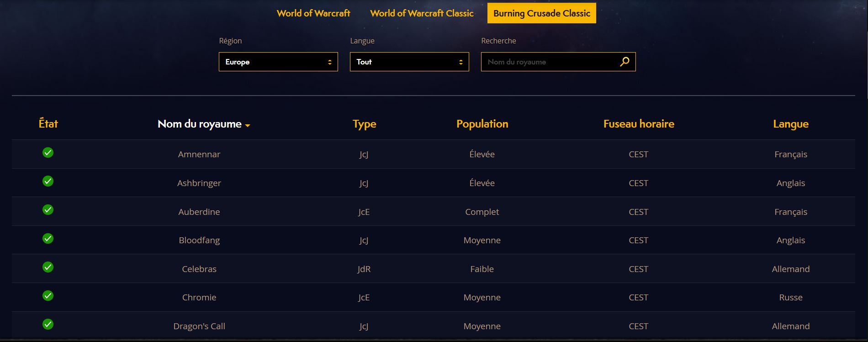The width and height of the screenshot is (868, 342).
Task: Click the green status icon beside Ashbringer
Action: [48, 182]
